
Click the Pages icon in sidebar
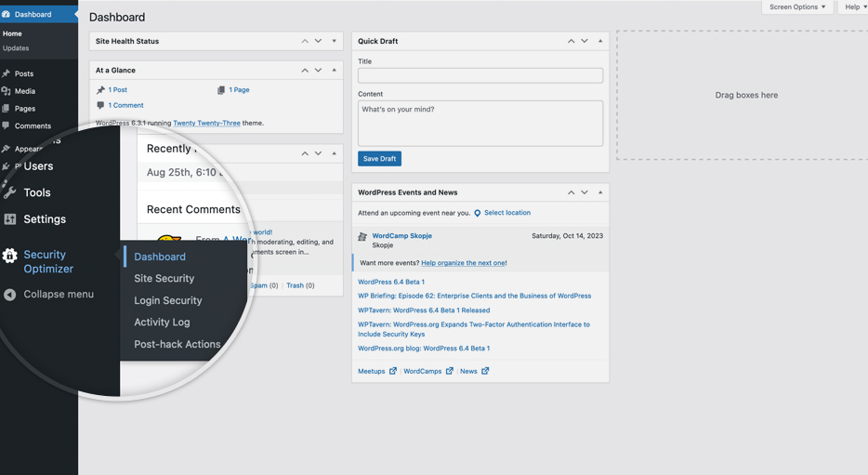[x=7, y=109]
